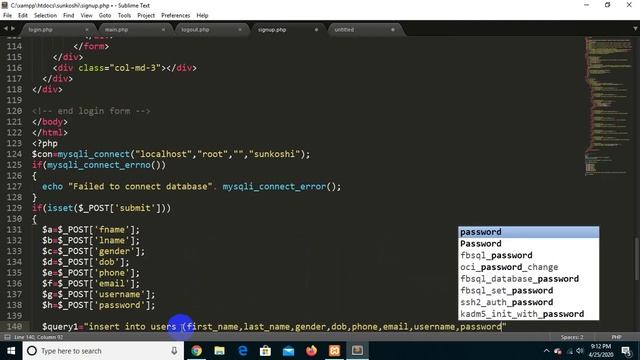Select oci_password_change from autocomplete list

(529, 267)
